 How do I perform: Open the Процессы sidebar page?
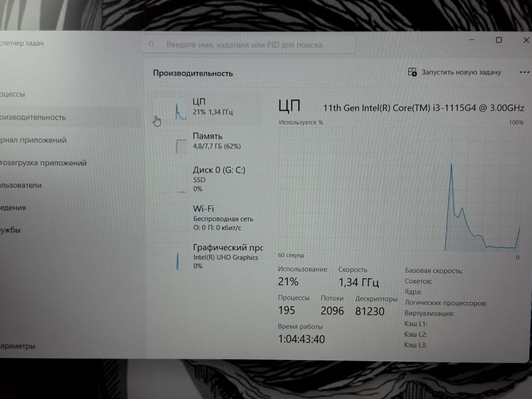click(x=13, y=94)
